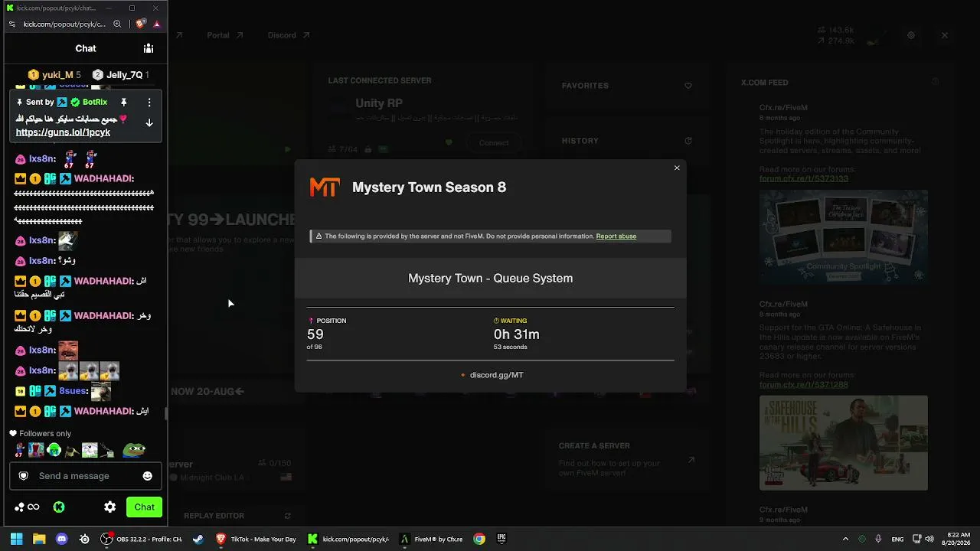Click the Safehouse in the Hills thumbnail
The width and height of the screenshot is (980, 551).
844,442
